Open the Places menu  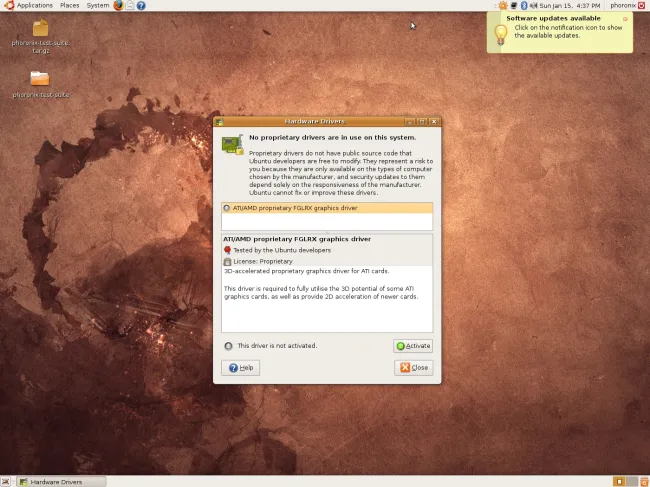[x=70, y=5]
